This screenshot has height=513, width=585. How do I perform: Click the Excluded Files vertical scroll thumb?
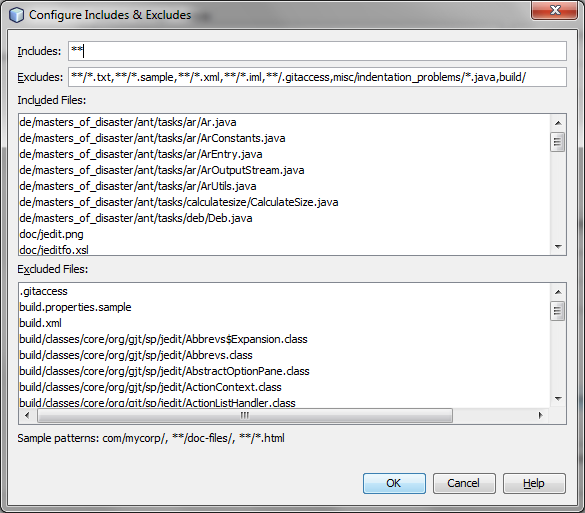(x=558, y=311)
